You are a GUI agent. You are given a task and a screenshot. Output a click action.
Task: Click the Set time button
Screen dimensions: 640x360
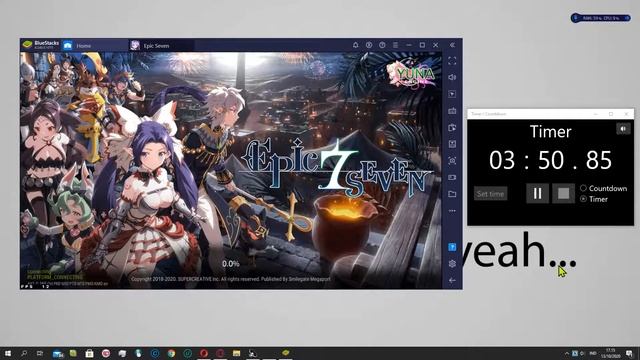(491, 194)
